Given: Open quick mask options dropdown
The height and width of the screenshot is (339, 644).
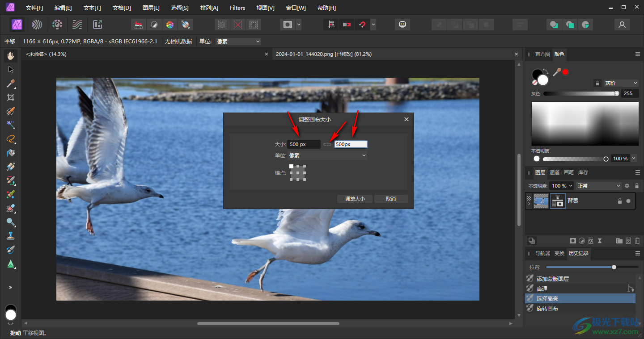Looking at the screenshot, I should [298, 25].
